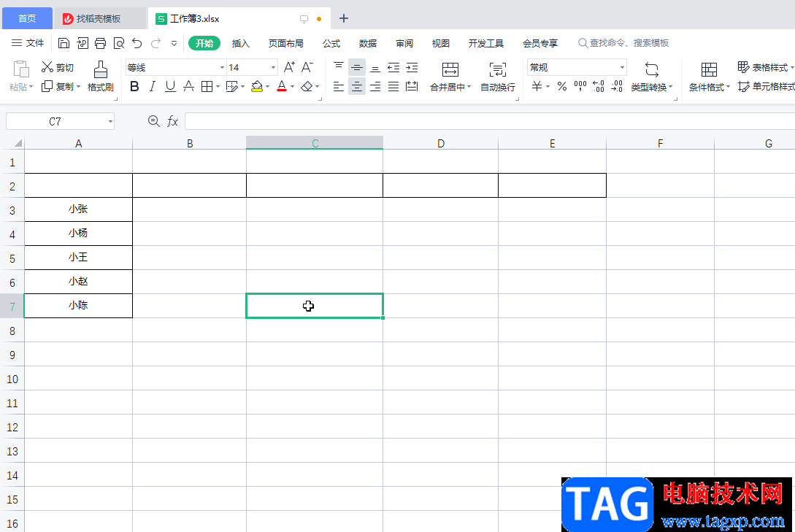795x532 pixels.
Task: Expand the number format dropdown 常规
Action: (x=622, y=67)
